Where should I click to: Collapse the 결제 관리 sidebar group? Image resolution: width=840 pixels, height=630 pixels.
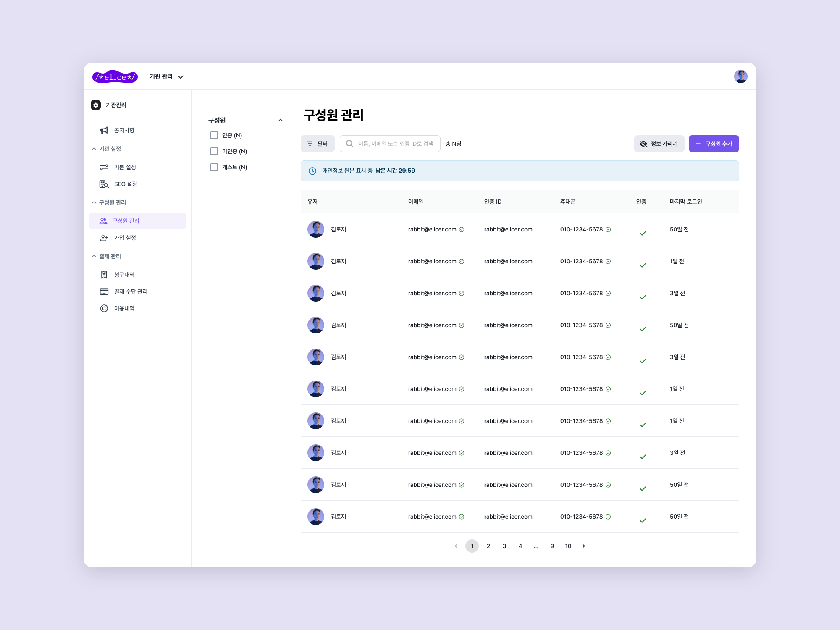(x=107, y=256)
